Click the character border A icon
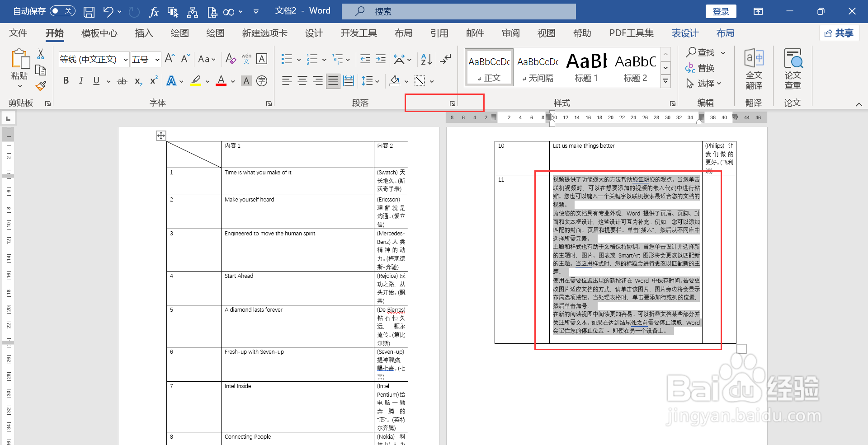This screenshot has height=445, width=868. tap(262, 59)
